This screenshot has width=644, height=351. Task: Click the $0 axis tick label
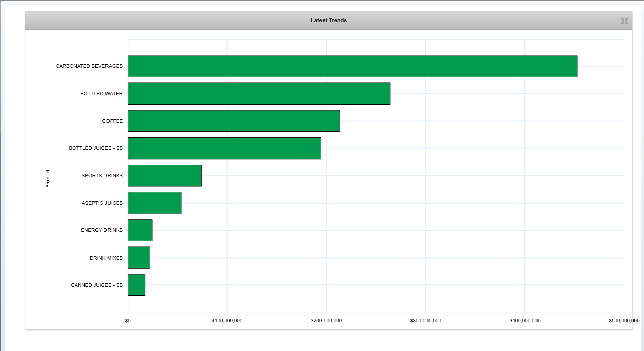pyautogui.click(x=128, y=321)
